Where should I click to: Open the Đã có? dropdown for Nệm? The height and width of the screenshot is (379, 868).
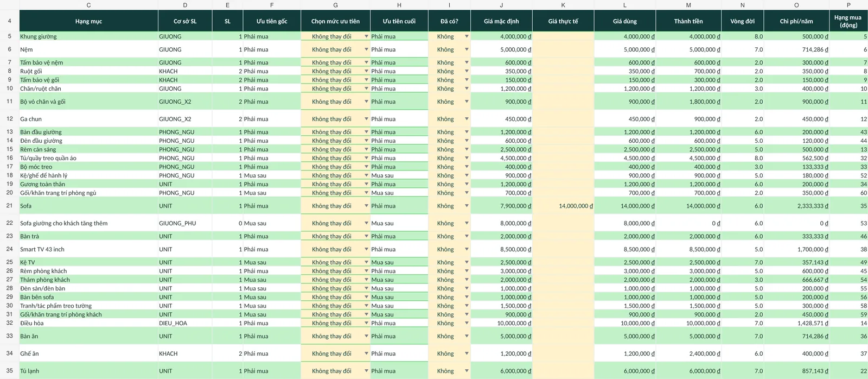[x=467, y=49]
